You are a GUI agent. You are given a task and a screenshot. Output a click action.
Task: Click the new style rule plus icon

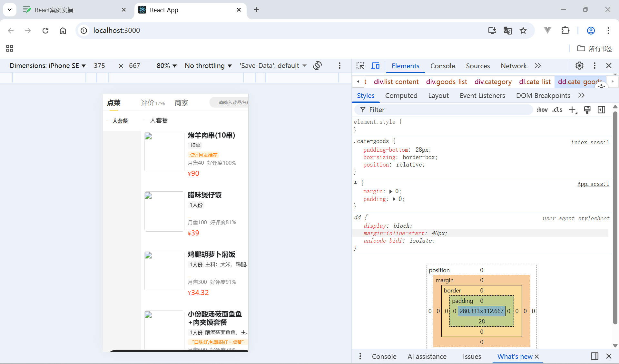(573, 110)
